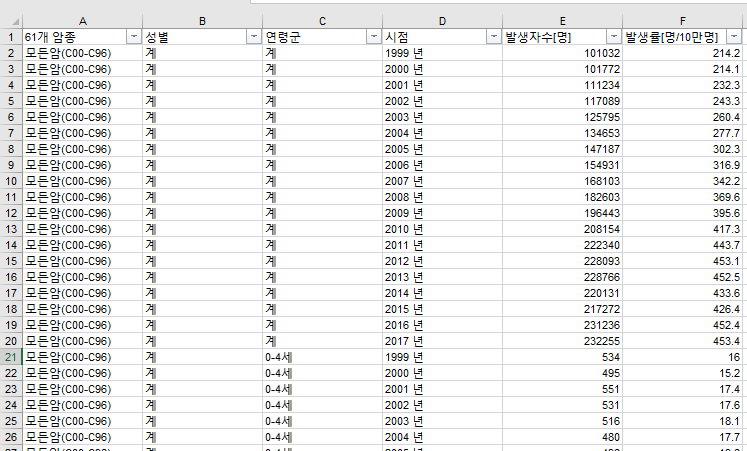Select cell with rate 453.4

[x=683, y=341]
